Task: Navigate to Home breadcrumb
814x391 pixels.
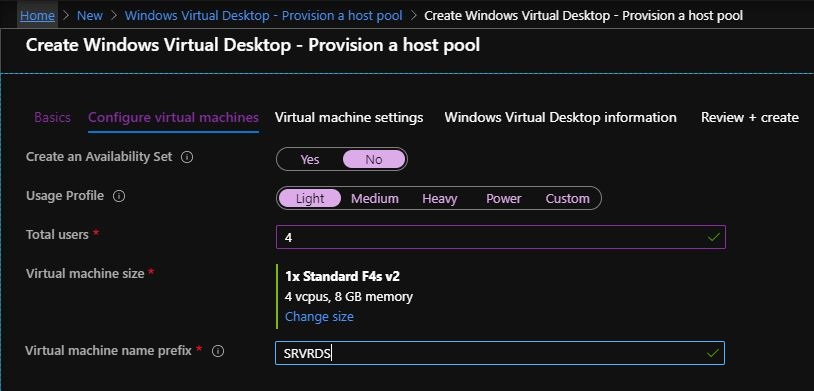Action: pyautogui.click(x=37, y=16)
